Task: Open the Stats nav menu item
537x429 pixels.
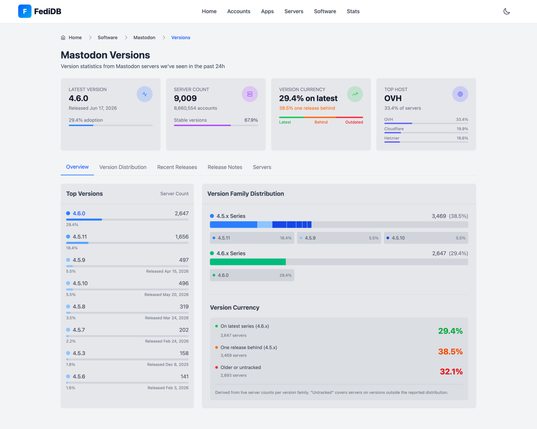Action: pos(353,11)
